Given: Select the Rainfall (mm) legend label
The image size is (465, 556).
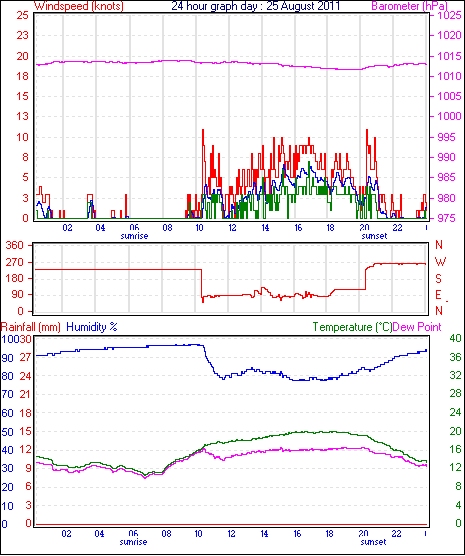Looking at the screenshot, I should coord(31,327).
